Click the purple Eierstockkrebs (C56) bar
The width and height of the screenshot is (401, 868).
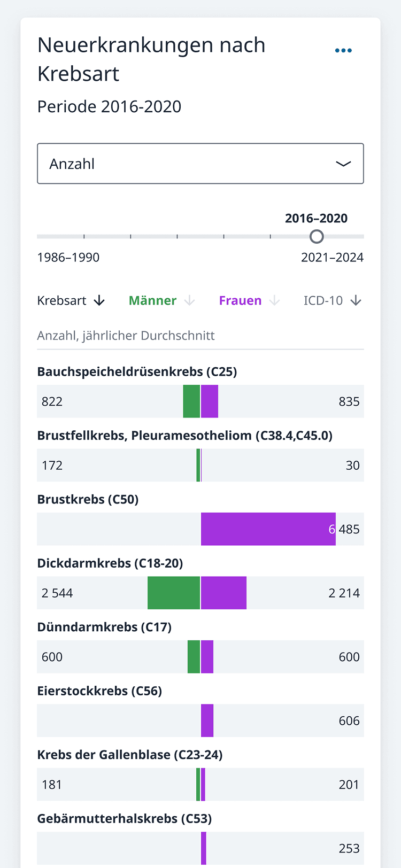207,720
